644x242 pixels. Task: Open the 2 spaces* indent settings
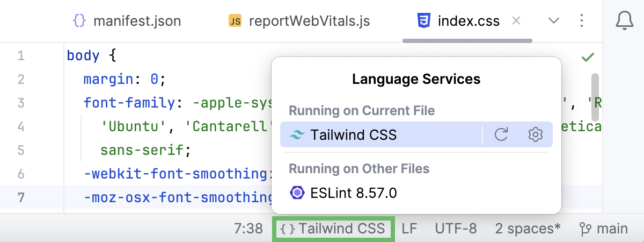point(528,229)
